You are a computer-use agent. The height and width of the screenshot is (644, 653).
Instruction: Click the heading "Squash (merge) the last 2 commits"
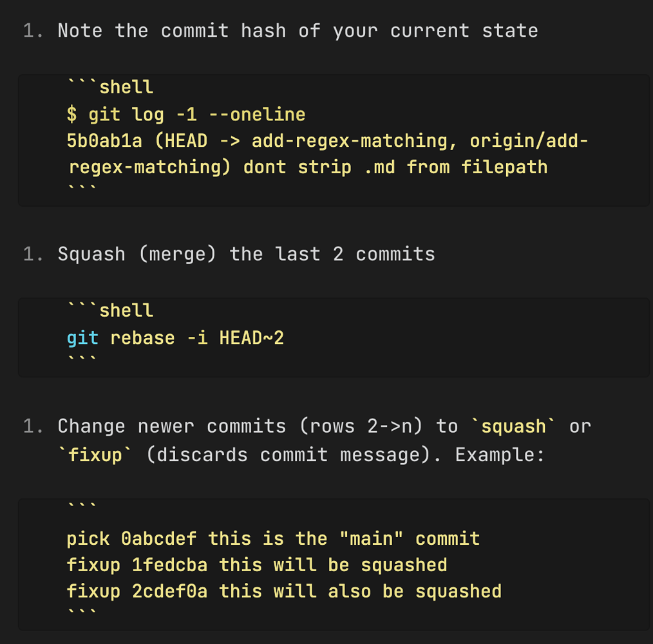(246, 254)
